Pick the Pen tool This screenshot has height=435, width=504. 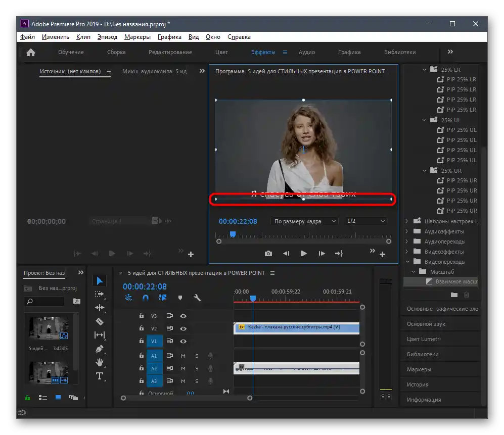tap(100, 349)
